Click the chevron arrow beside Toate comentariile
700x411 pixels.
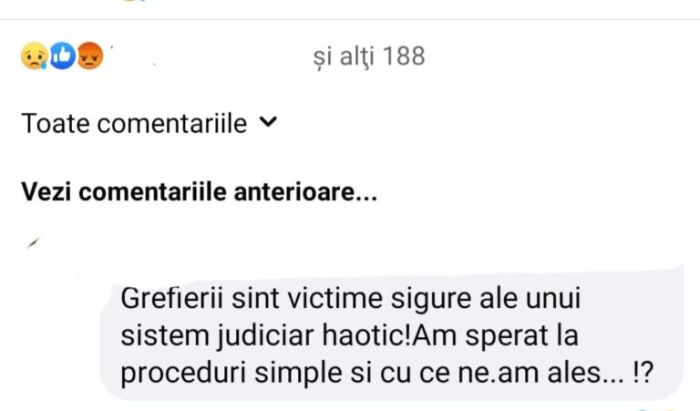(x=268, y=121)
